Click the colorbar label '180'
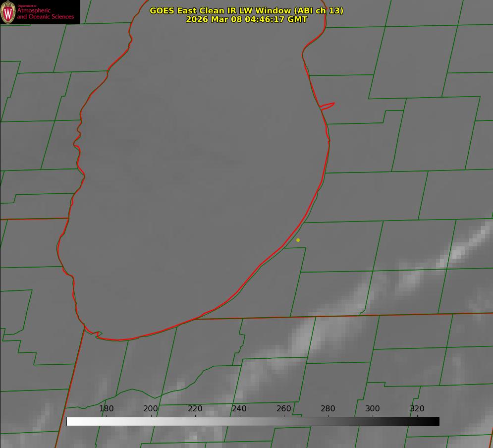 pyautogui.click(x=106, y=408)
